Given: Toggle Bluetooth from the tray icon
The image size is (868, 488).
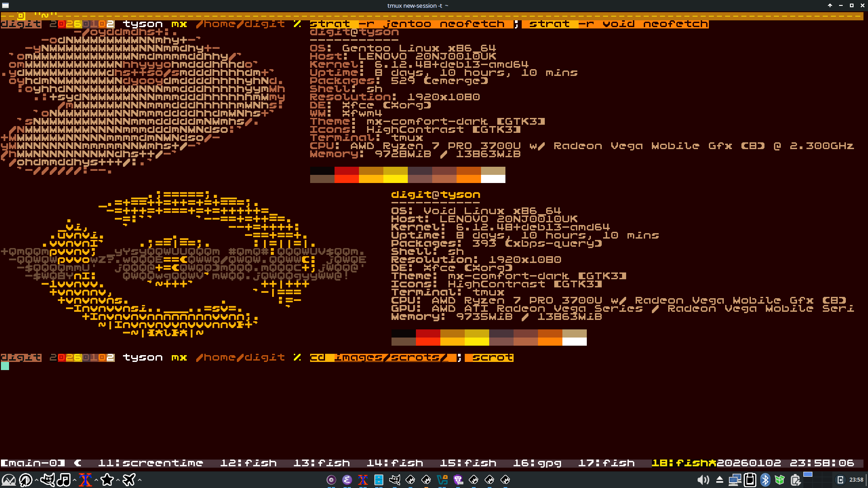Looking at the screenshot, I should pos(765,480).
